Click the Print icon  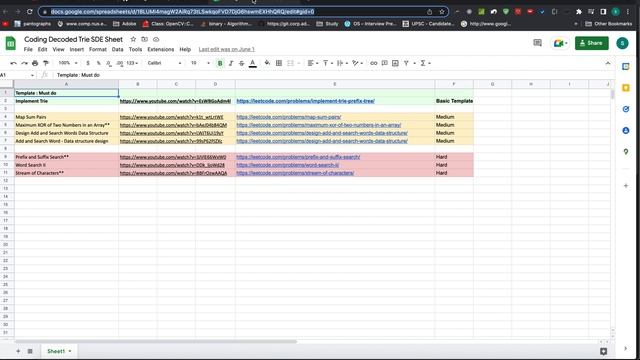35,63
